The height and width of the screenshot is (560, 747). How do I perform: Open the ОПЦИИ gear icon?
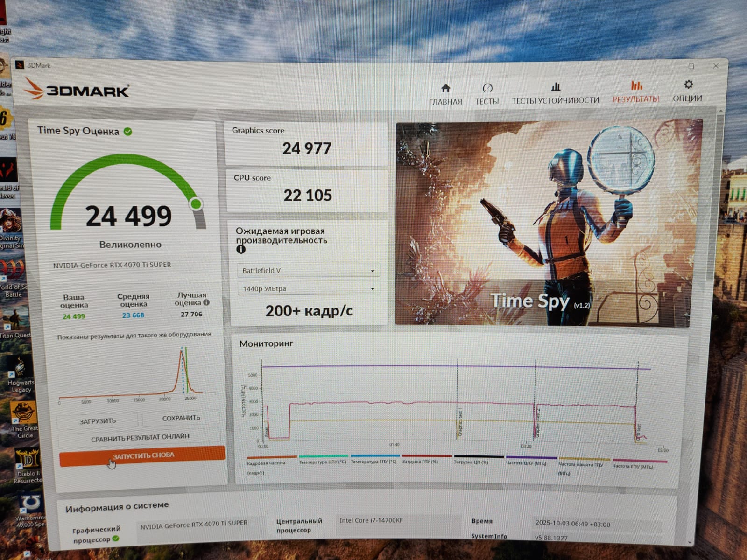tap(688, 84)
